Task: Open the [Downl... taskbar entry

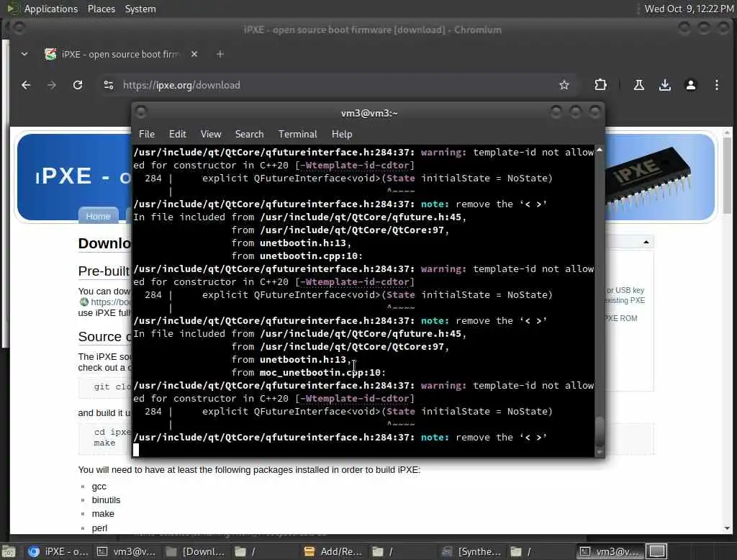Action: tap(196, 551)
